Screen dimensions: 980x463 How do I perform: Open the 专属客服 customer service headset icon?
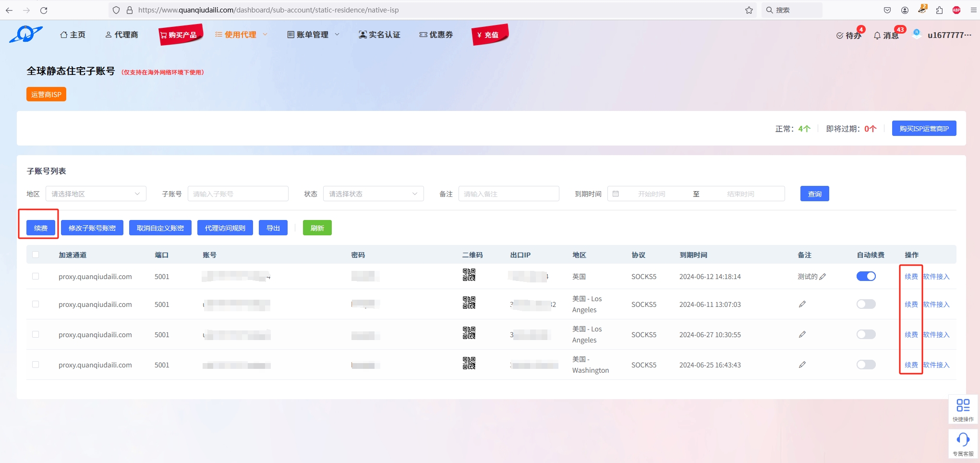coord(963,440)
